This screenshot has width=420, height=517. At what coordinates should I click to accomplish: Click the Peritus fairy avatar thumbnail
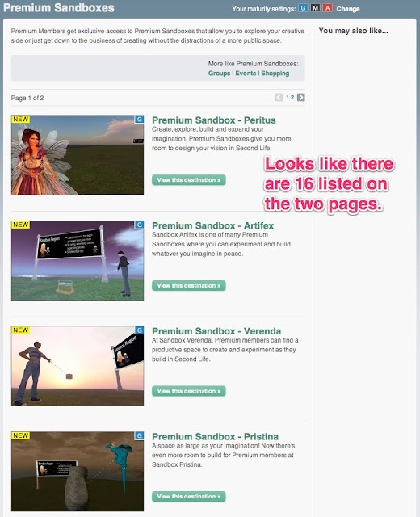tap(78, 155)
